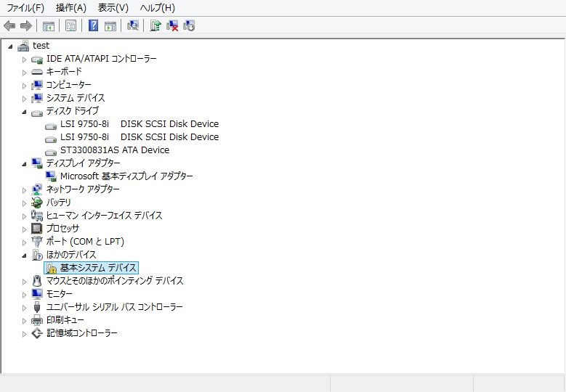This screenshot has height=392, width=566.
Task: Click the port icon beside ポート (COM と LPT)
Action: tap(37, 241)
